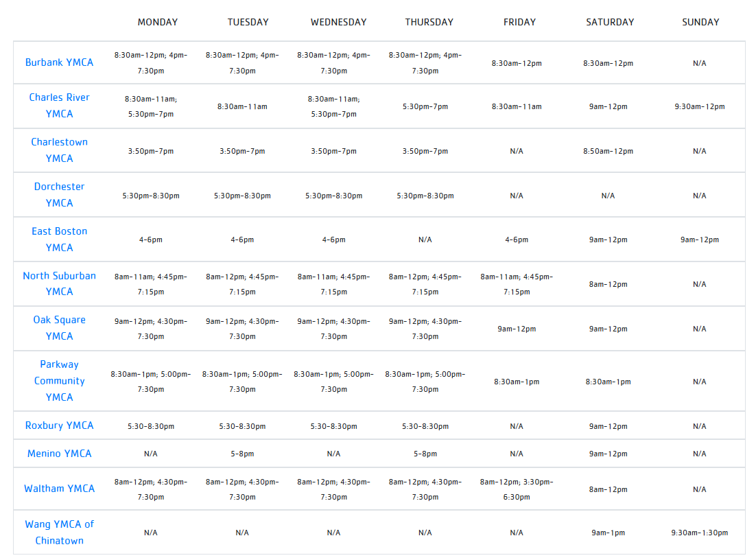Open the North Suburban YMCA link
The height and width of the screenshot is (560, 756).
pyautogui.click(x=59, y=283)
